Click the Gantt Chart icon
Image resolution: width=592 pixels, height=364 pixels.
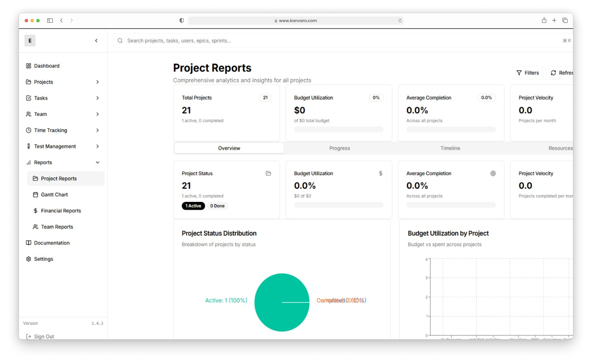tap(36, 195)
